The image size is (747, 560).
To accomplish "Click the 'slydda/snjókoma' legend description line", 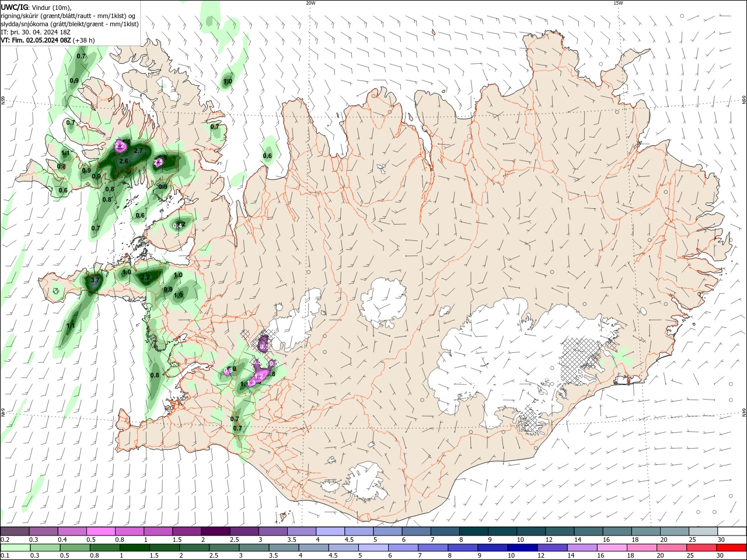I will (x=69, y=24).
